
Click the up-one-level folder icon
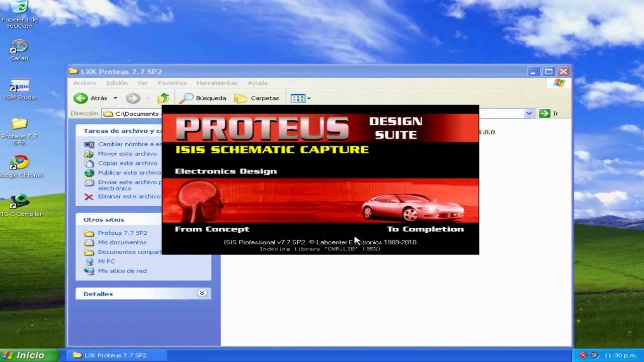163,98
